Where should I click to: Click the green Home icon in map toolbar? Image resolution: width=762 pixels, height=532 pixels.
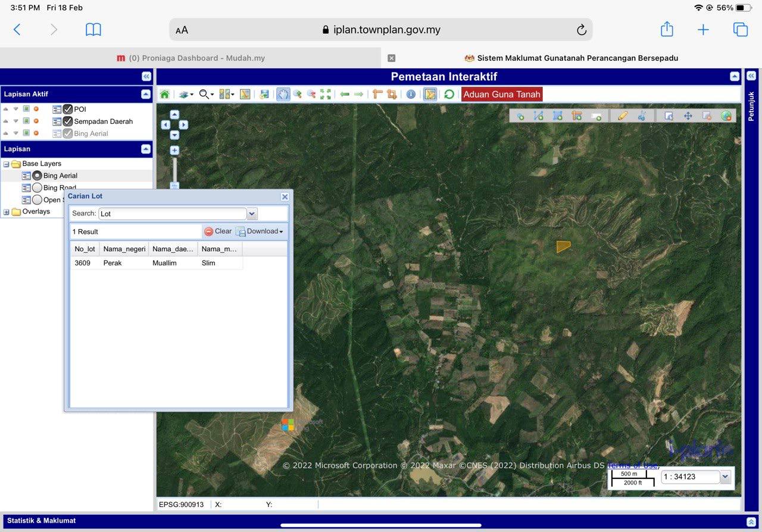pos(165,94)
